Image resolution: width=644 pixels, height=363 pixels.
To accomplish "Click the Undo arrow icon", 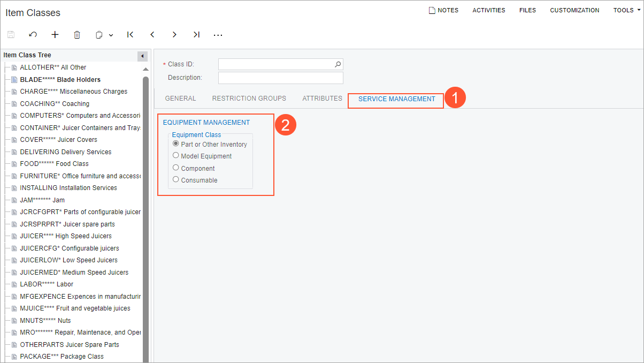I will tap(33, 35).
